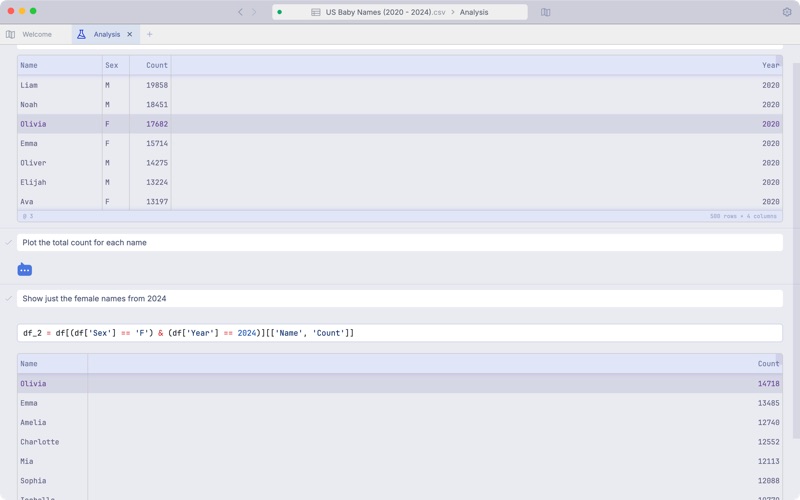Click the second table's scrollbar handle
The width and height of the screenshot is (800, 500).
point(779,359)
